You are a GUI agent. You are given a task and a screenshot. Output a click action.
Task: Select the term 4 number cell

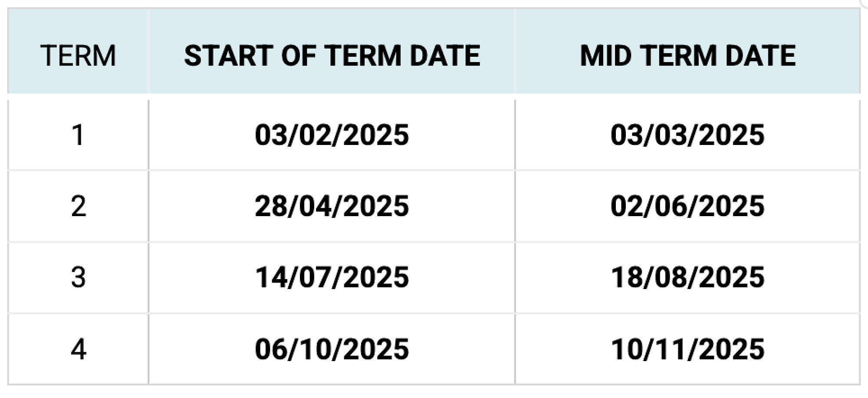pyautogui.click(x=78, y=349)
